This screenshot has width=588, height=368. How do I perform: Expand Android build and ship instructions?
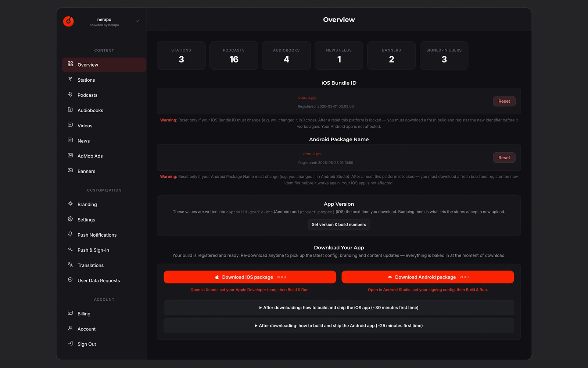pyautogui.click(x=339, y=326)
